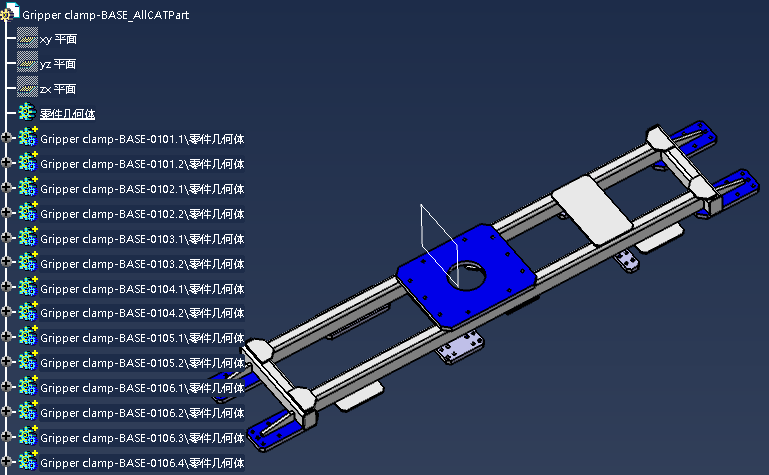Click the body icon of BASE-0105.1
Image resolution: width=769 pixels, height=475 pixels.
coord(27,337)
